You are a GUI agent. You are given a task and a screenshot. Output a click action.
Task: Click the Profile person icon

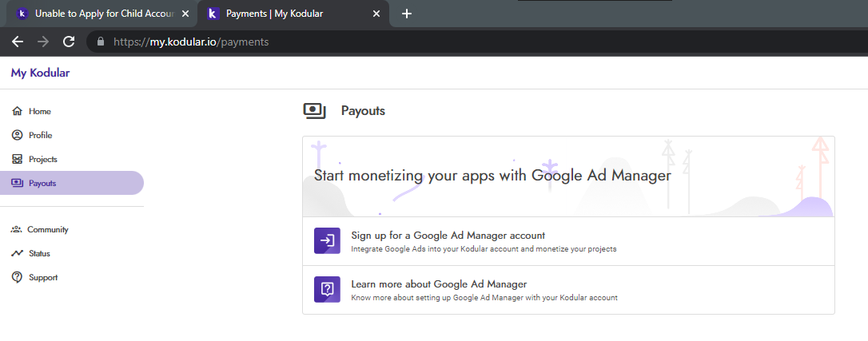click(17, 135)
